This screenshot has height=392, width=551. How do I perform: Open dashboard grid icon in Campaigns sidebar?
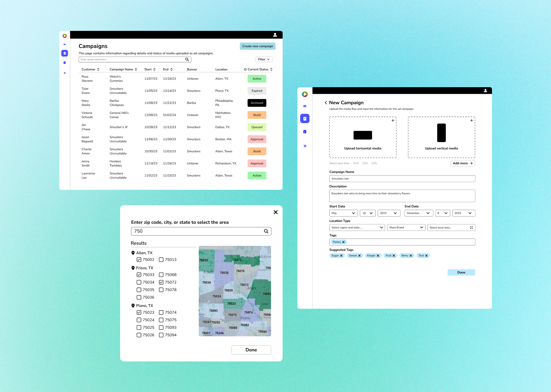[64, 44]
